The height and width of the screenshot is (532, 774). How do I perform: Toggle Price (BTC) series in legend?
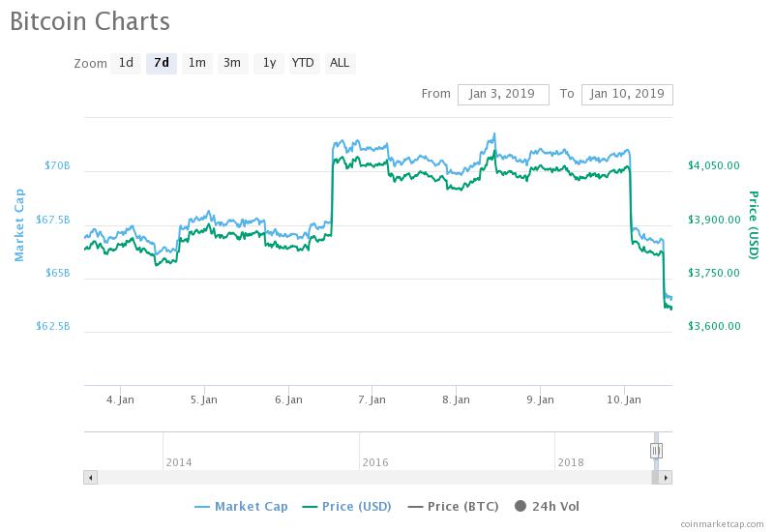pyautogui.click(x=453, y=506)
